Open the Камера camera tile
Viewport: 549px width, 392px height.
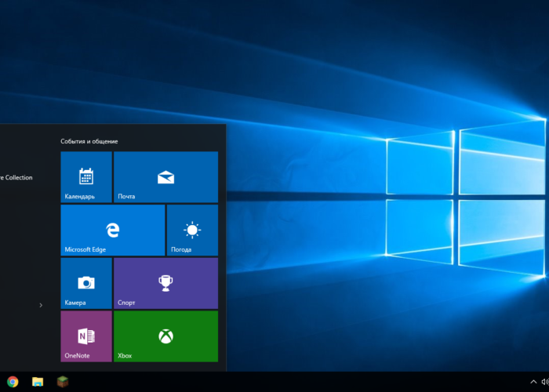[x=86, y=283]
